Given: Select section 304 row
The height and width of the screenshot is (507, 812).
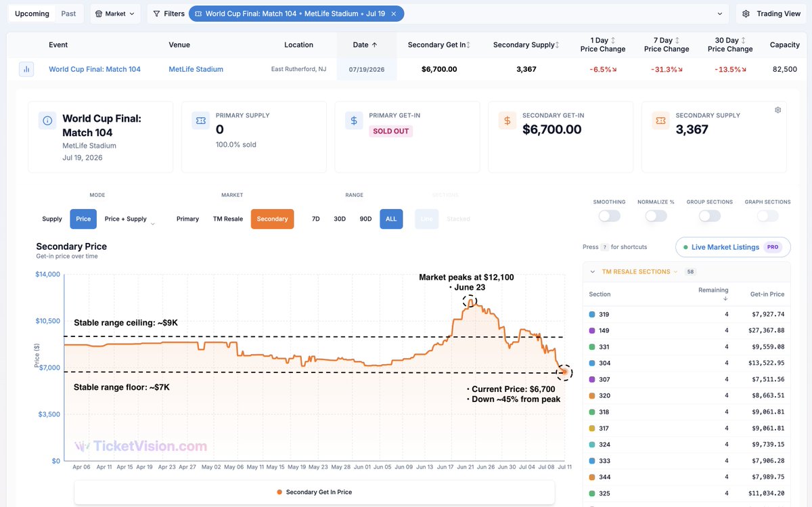Looking at the screenshot, I should (x=687, y=363).
